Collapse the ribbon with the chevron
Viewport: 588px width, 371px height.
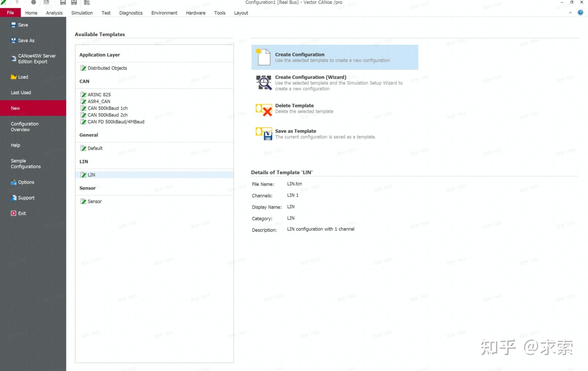coord(570,13)
